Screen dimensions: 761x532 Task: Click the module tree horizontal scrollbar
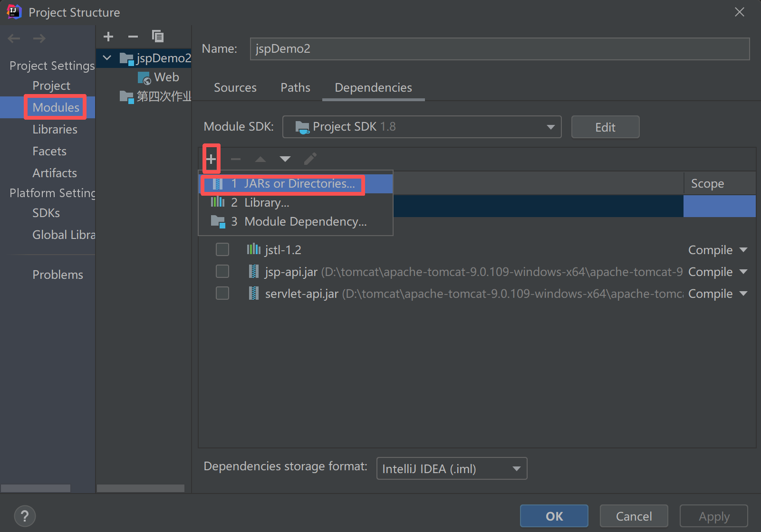(x=141, y=488)
